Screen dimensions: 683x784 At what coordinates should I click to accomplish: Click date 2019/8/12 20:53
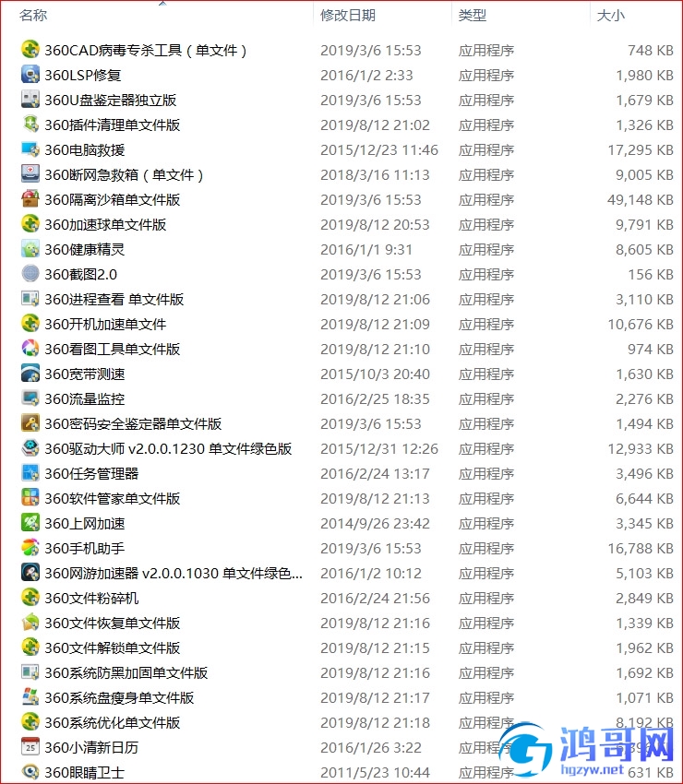375,225
